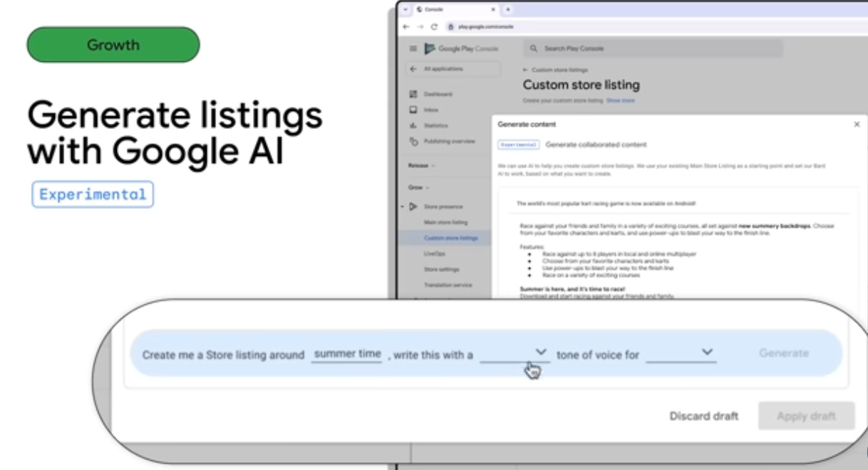Click the Search Play Console field

click(x=653, y=48)
